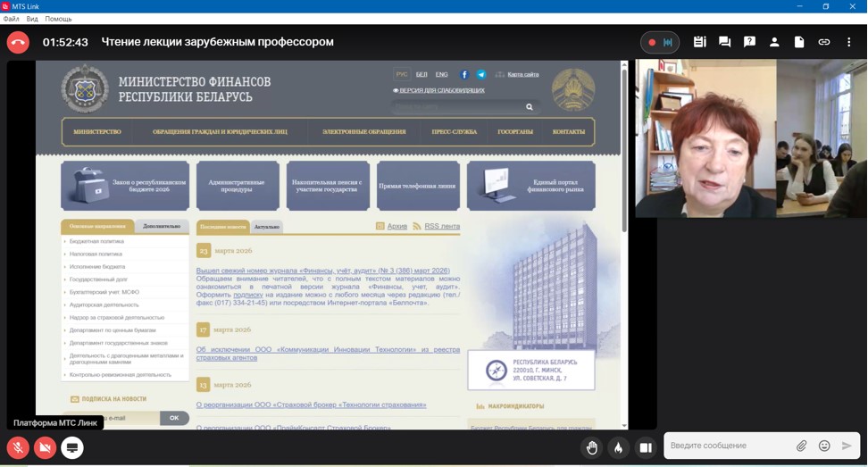Stop screen sharing with monitor button
This screenshot has width=868, height=467.
click(x=72, y=447)
